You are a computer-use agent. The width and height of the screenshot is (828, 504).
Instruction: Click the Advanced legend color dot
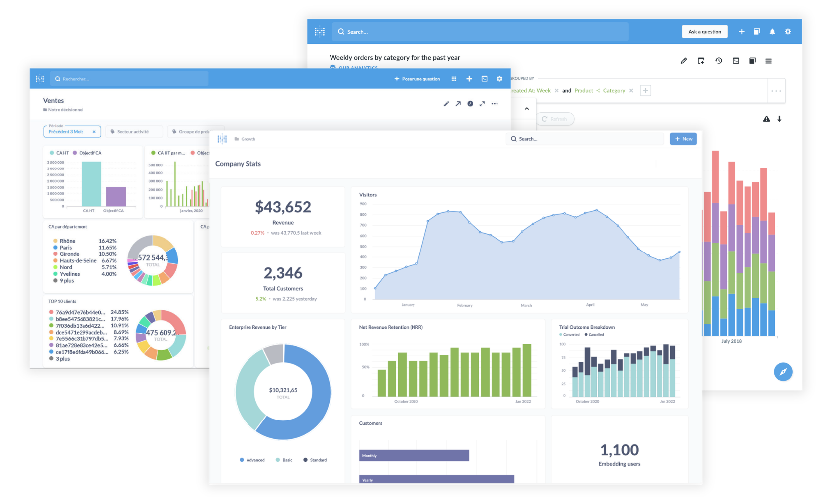click(242, 460)
